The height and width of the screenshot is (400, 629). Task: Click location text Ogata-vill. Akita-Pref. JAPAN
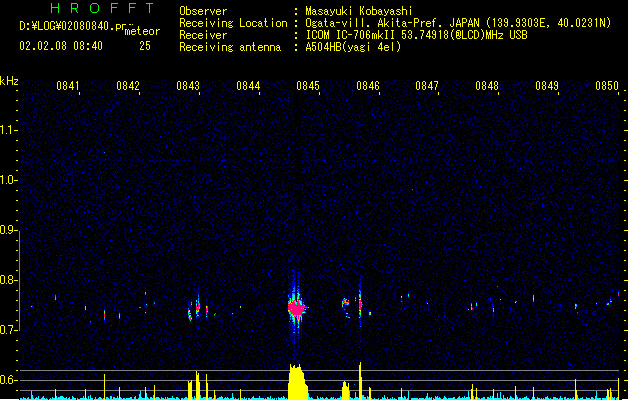coord(392,23)
